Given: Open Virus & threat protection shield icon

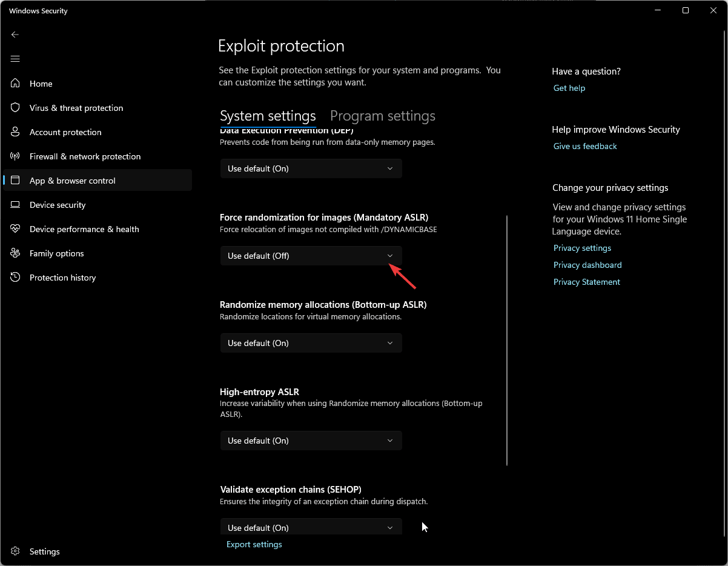Looking at the screenshot, I should pyautogui.click(x=16, y=108).
